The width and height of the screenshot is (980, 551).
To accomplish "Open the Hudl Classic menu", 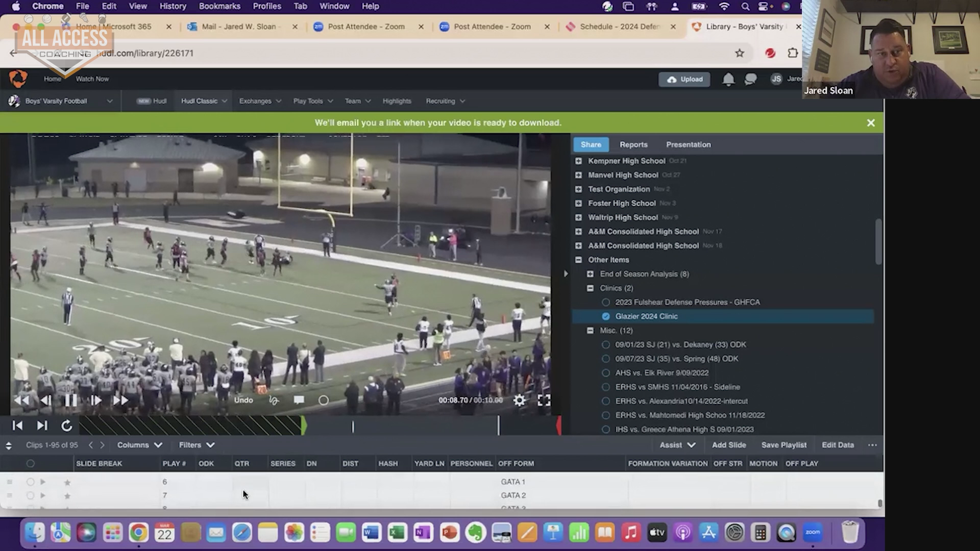I will [x=204, y=101].
